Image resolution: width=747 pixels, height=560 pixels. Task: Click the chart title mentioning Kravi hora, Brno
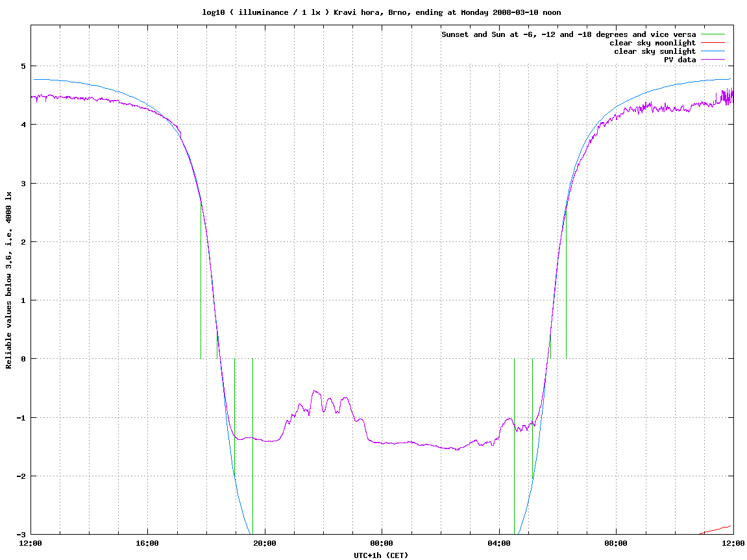point(381,12)
